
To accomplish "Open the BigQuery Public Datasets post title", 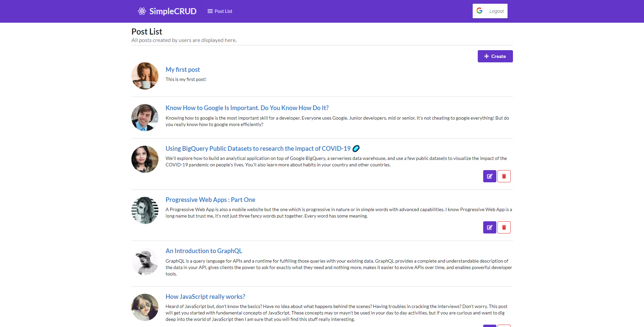I will [x=258, y=148].
